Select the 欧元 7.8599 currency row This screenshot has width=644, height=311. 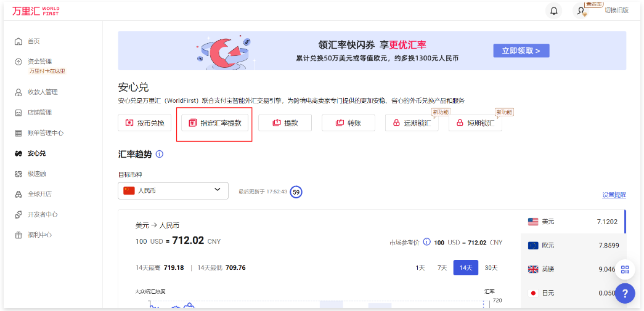click(573, 245)
